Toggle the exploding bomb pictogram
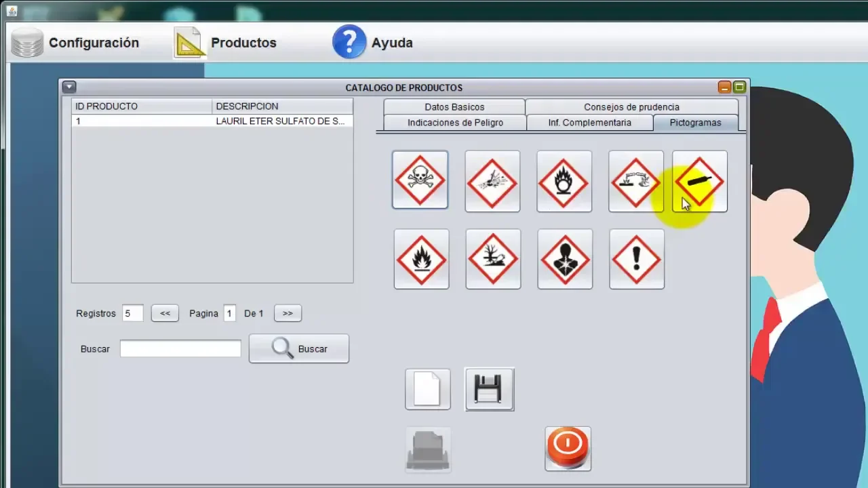 pyautogui.click(x=492, y=182)
